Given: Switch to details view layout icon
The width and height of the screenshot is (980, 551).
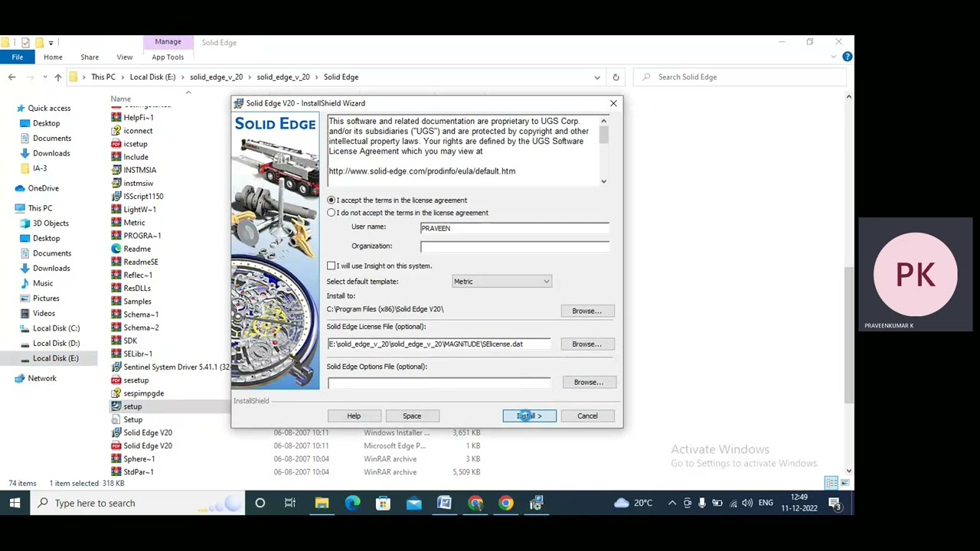Looking at the screenshot, I should (x=831, y=483).
